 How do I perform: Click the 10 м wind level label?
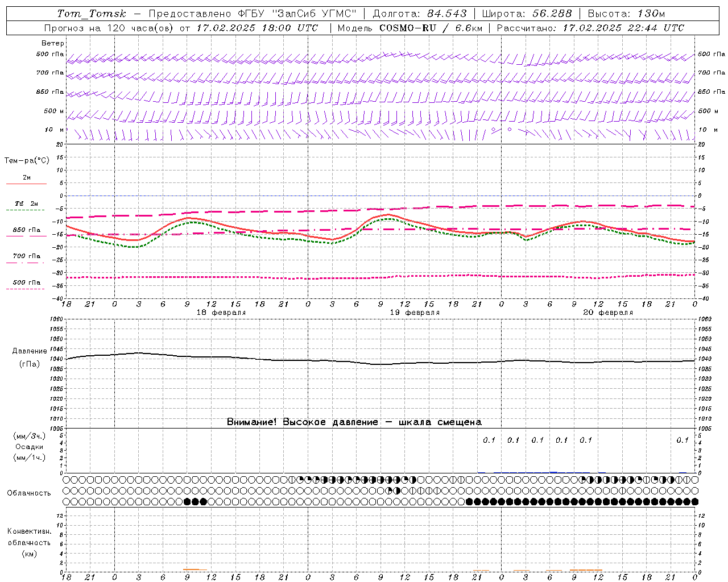click(x=55, y=130)
